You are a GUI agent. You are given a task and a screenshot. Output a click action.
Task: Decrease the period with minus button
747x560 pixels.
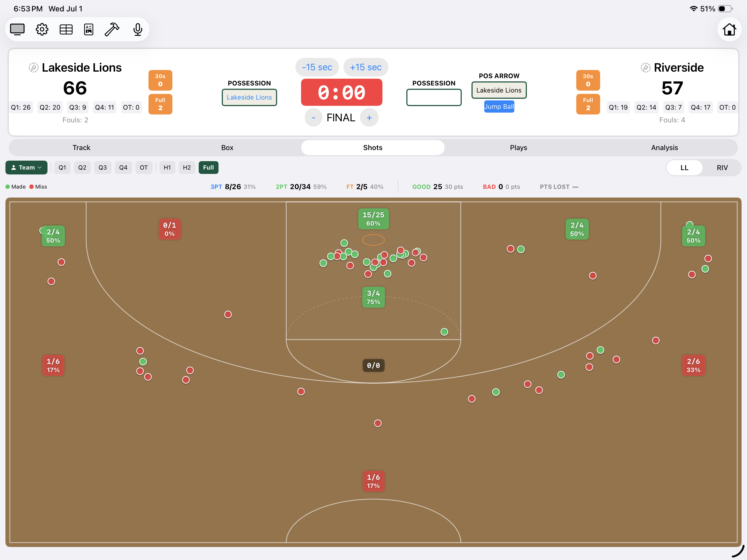pos(314,117)
